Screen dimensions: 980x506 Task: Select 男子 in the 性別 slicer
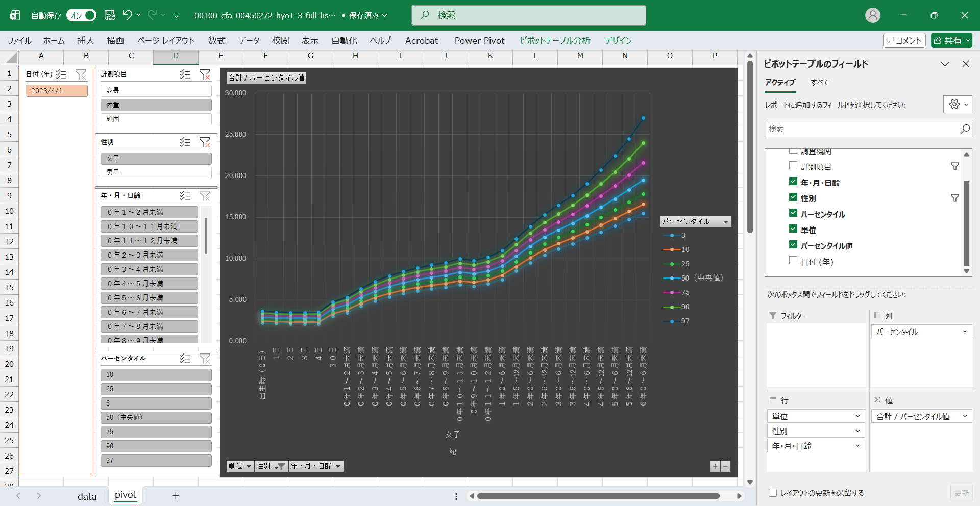point(156,173)
